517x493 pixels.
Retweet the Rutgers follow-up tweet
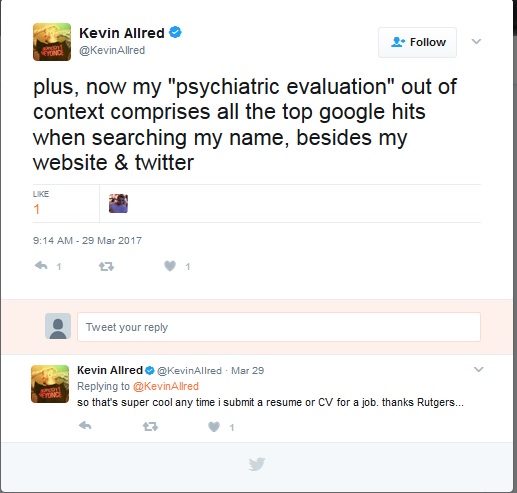coord(150,427)
